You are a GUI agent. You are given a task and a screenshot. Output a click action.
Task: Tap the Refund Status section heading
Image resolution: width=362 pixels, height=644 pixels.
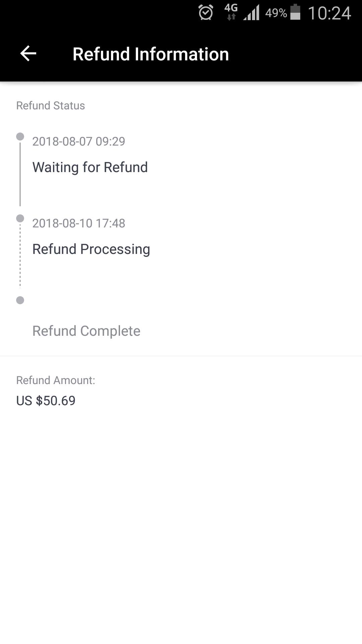pos(50,105)
